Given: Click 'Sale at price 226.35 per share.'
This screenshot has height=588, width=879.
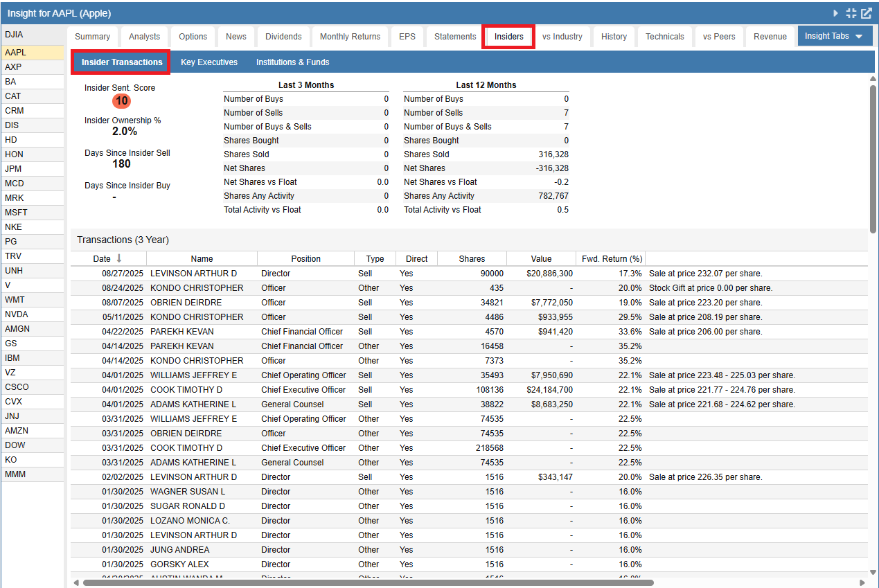Looking at the screenshot, I should (705, 477).
